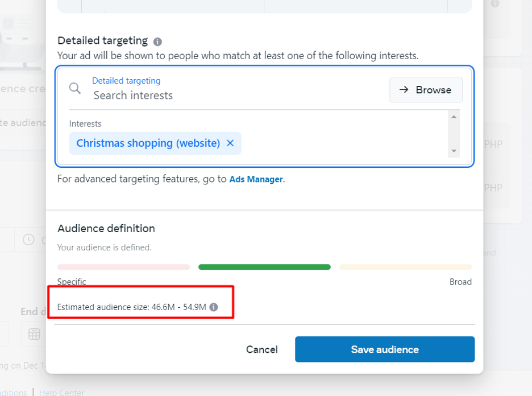Select the Christmas shopping (website) interest chip
Viewport: 532px width, 396px height.
(x=148, y=143)
